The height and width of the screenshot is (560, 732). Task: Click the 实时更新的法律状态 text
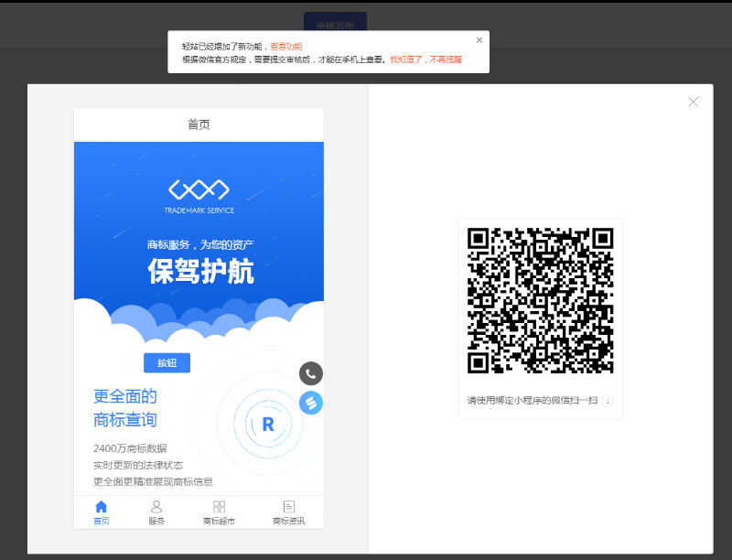pyautogui.click(x=138, y=465)
